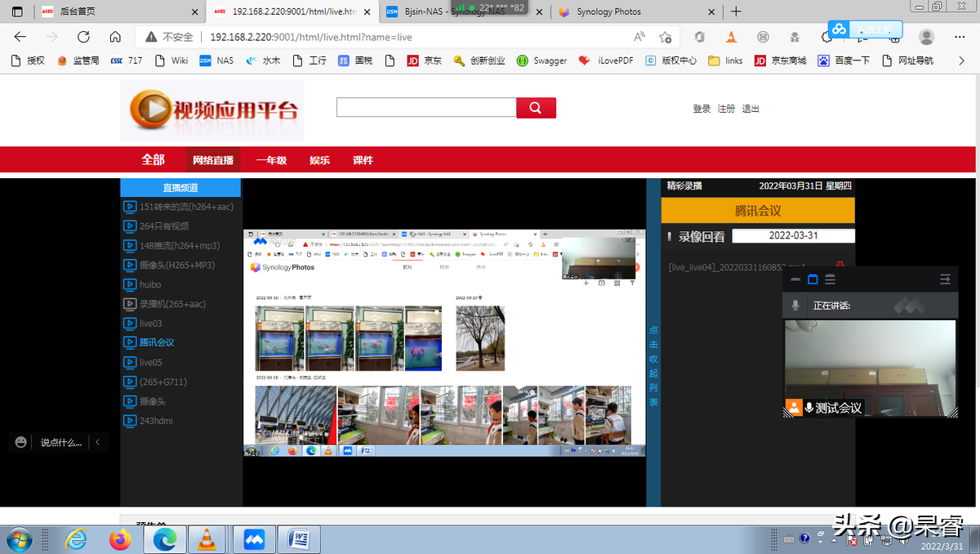Go back with the browser back arrow
The image size is (980, 554).
[20, 37]
